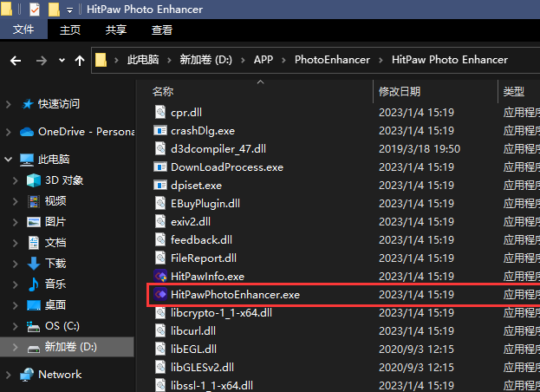Click the libEGL.dll file icon
Image resolution: width=540 pixels, height=392 pixels.
pos(160,350)
